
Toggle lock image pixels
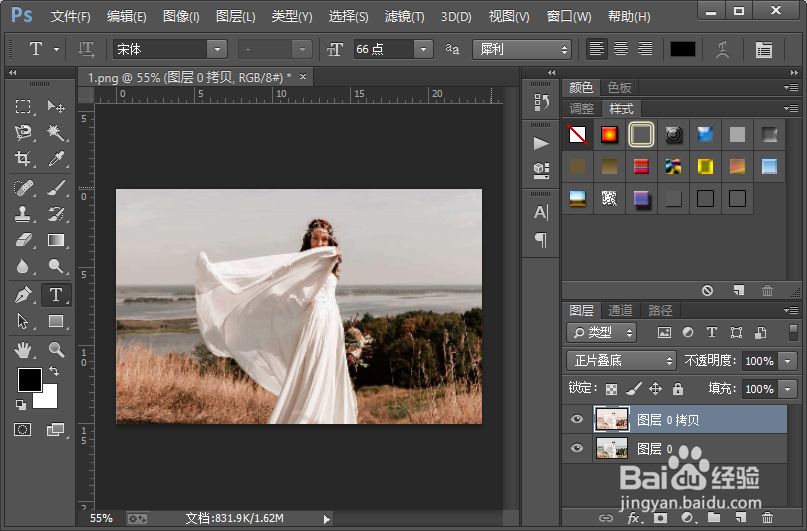634,389
